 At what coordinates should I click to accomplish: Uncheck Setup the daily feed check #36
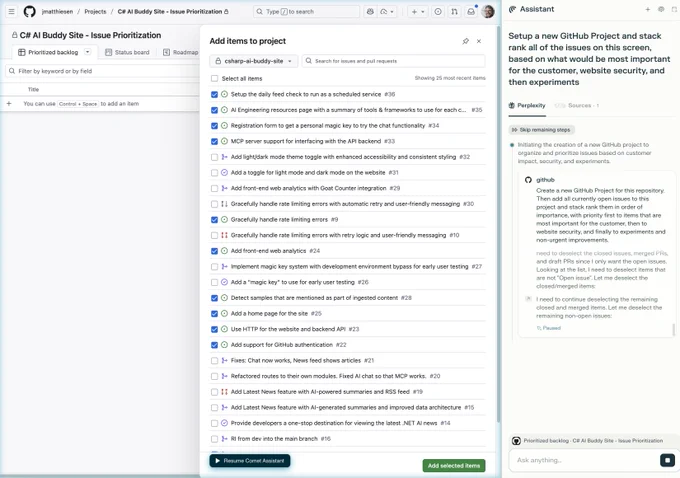tap(214, 94)
